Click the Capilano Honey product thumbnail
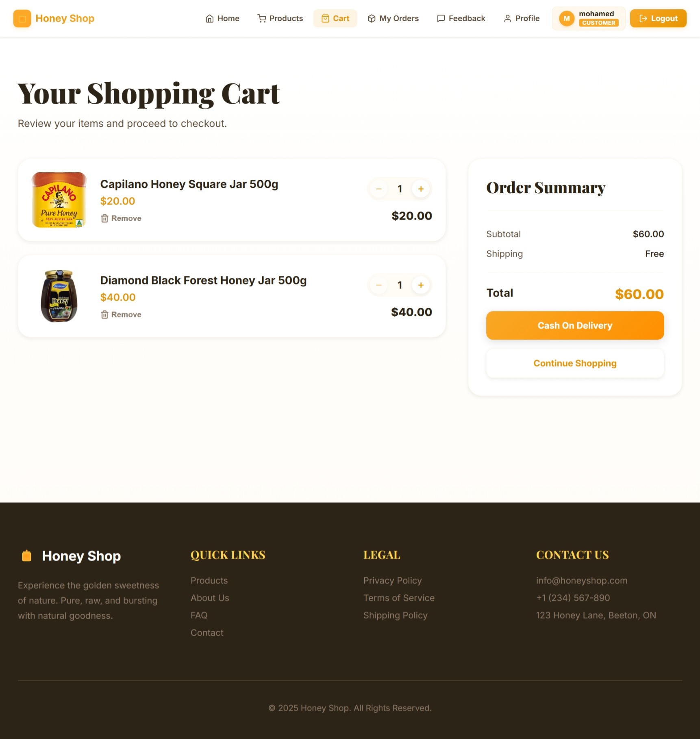 (x=59, y=200)
